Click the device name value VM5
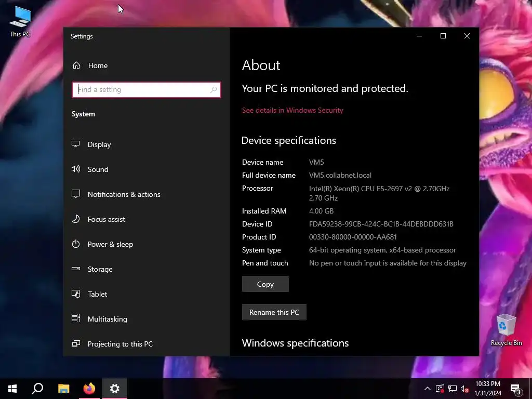Screen dimensions: 532x399 (x=316, y=162)
